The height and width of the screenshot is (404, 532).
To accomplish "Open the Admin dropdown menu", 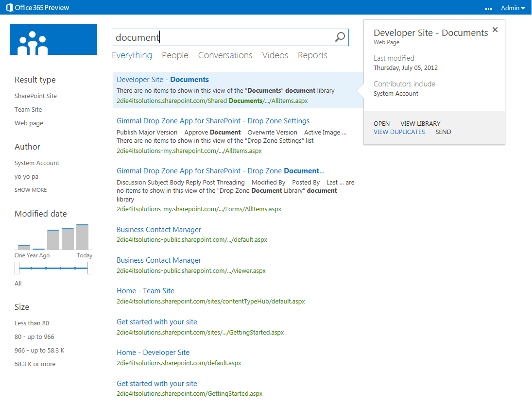I will (513, 8).
